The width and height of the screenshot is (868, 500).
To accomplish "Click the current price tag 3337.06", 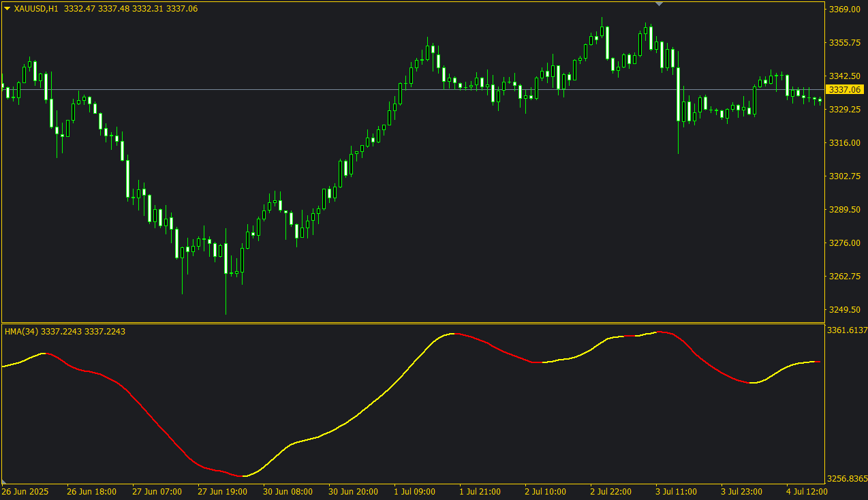I will pos(844,90).
